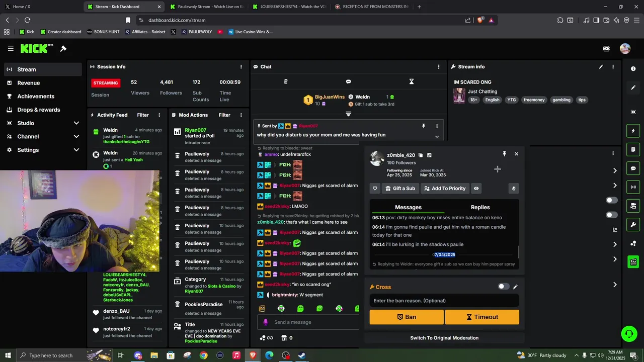Click the pencil edit icon in the Stream info header
The height and width of the screenshot is (362, 644).
pos(601,66)
